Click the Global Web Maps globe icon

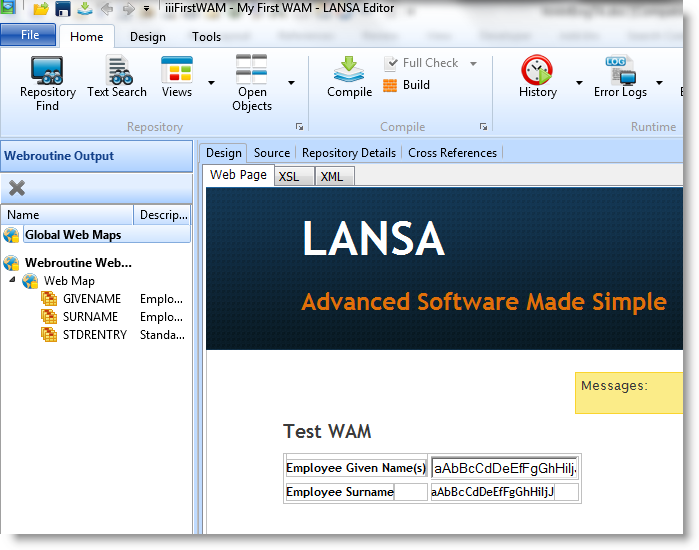[x=11, y=234]
